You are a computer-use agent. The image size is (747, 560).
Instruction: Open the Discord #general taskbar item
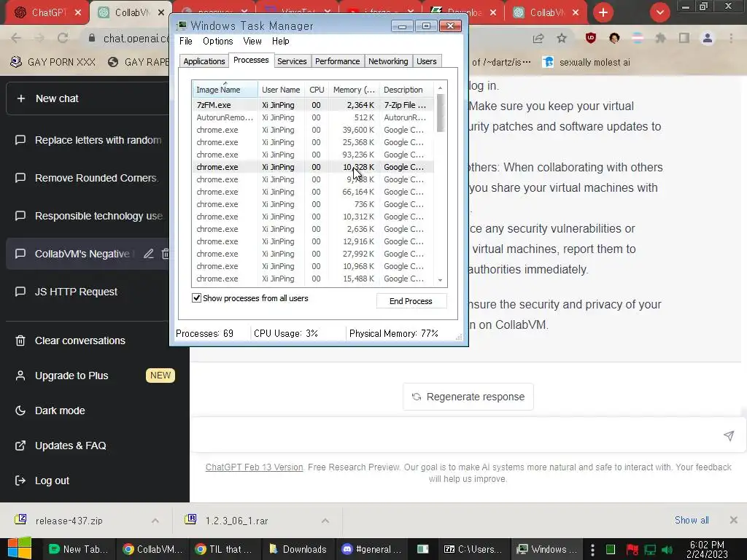click(371, 549)
